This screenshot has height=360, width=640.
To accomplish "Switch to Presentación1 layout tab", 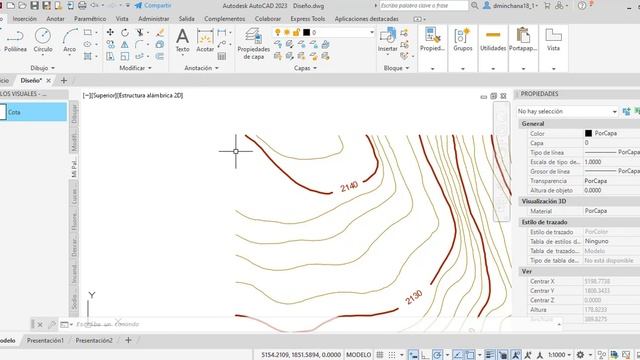I will point(45,340).
